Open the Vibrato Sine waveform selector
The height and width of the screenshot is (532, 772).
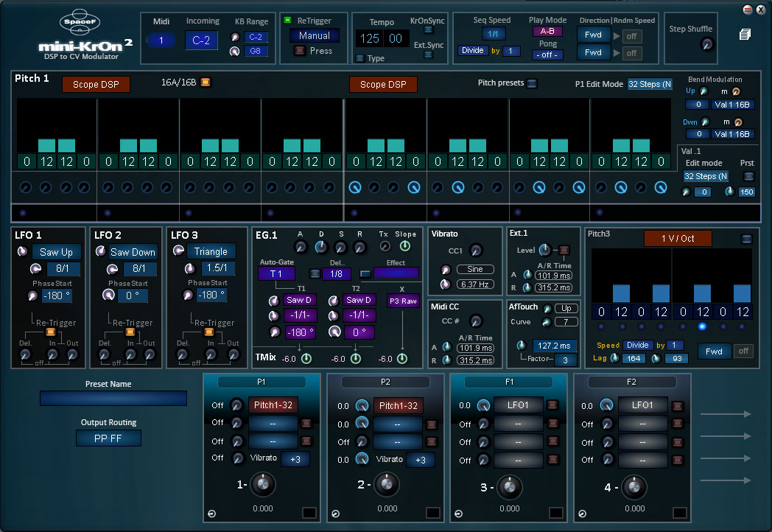pos(474,269)
